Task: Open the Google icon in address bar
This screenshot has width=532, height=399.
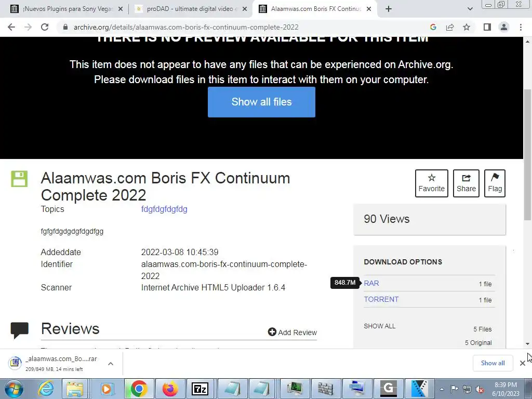Action: (433, 27)
